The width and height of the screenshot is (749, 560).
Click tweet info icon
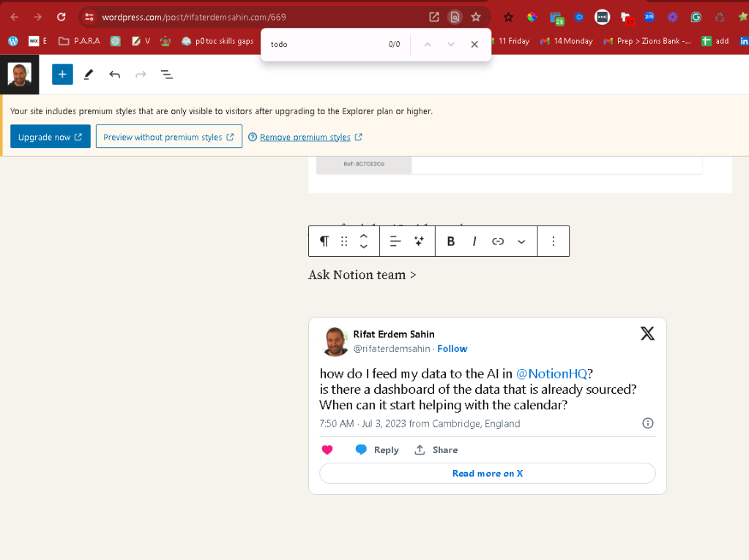click(x=648, y=423)
